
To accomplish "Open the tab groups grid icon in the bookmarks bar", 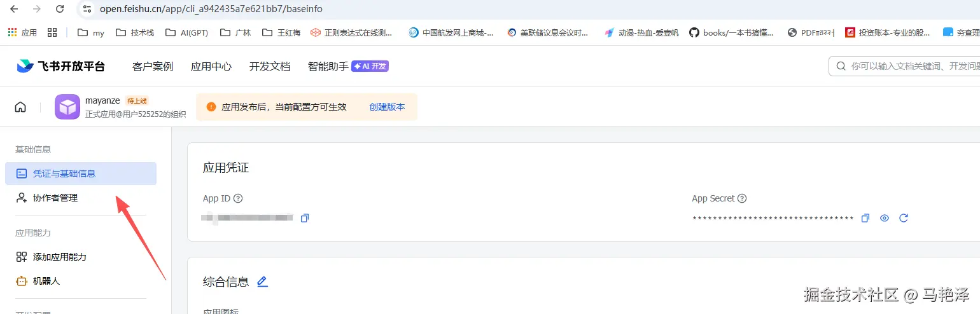I will (x=52, y=32).
